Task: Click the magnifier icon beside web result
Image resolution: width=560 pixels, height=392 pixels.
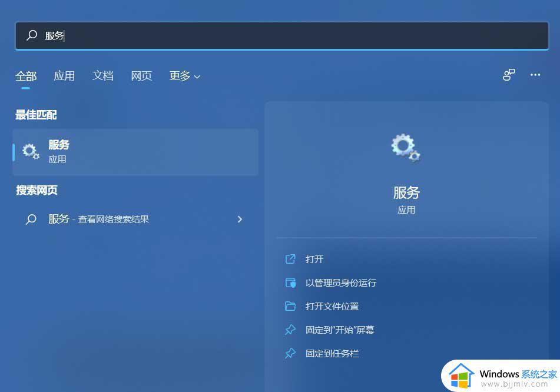Action: click(x=31, y=219)
